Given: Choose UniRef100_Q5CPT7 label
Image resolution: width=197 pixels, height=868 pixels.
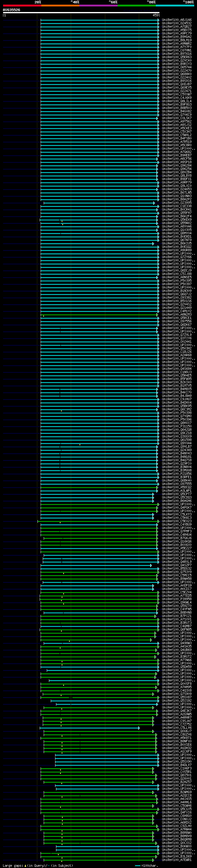Looking at the screenshot, I should point(177,494).
